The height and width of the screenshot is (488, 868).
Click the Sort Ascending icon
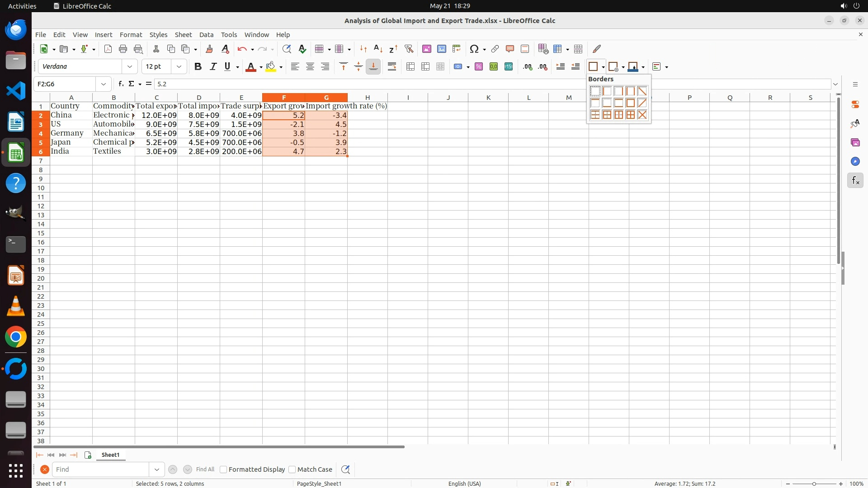pos(378,49)
